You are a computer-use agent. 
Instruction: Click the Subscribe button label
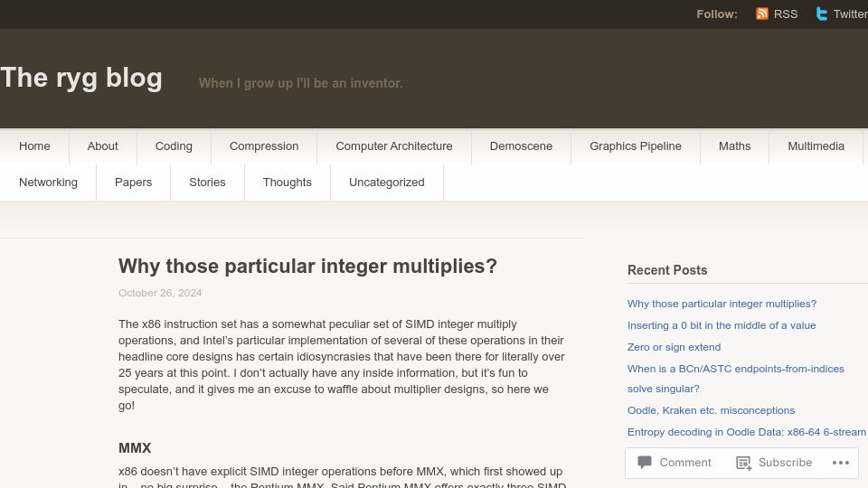coord(785,463)
